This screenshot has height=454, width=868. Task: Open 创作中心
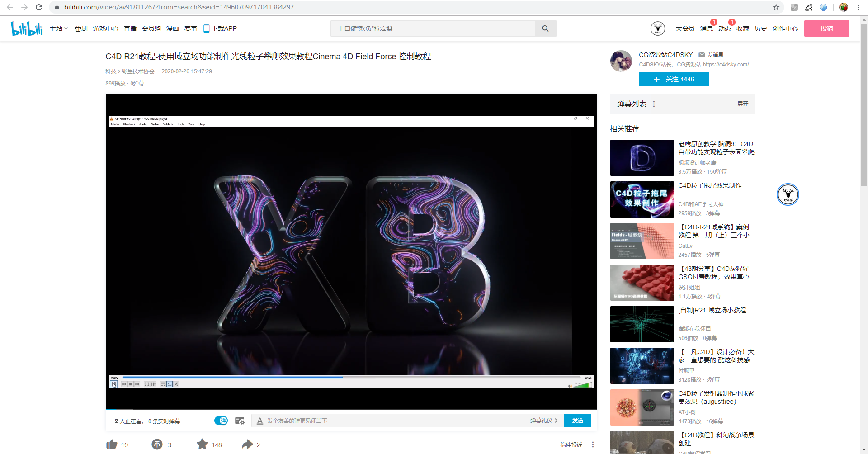pos(785,28)
